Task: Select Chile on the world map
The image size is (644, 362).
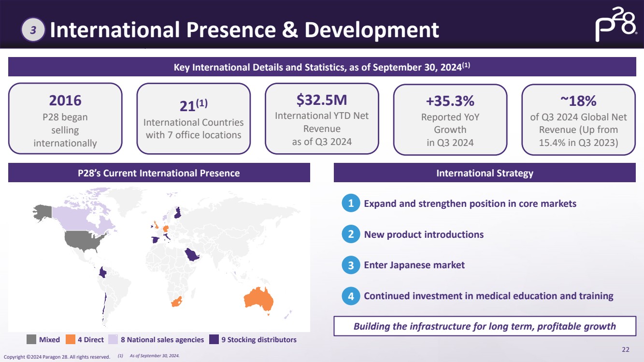Action: 103,308
